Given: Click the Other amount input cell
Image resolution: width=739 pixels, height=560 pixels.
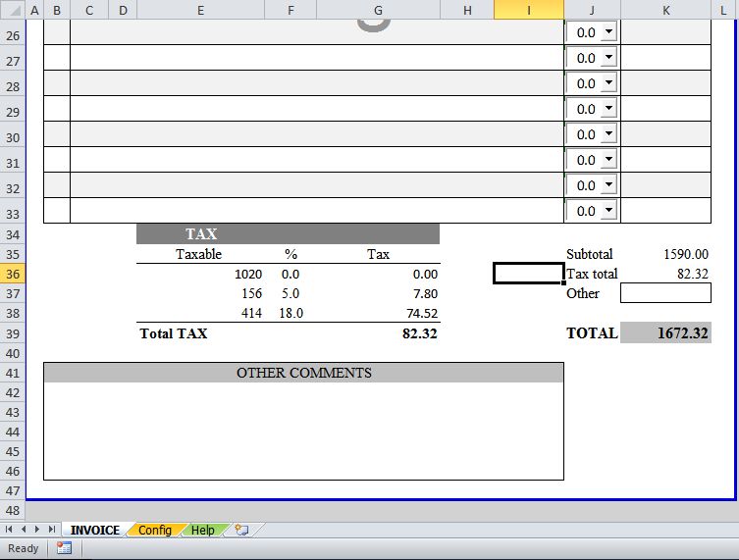Looking at the screenshot, I should [665, 293].
